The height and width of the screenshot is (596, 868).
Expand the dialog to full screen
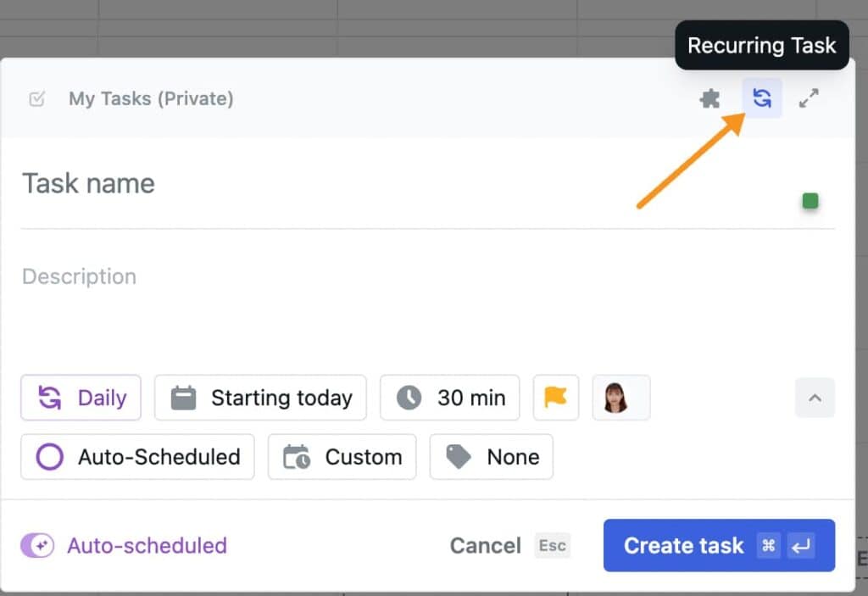coord(809,97)
